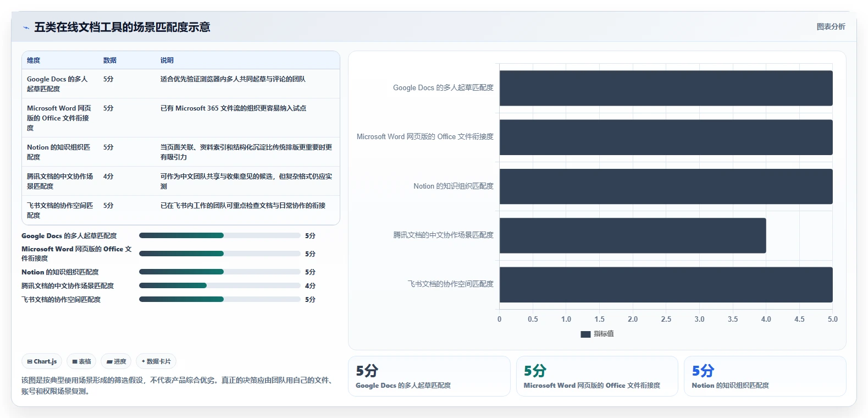Toggle the 指标值 legend swatch
The height and width of the screenshot is (418, 868).
click(585, 334)
